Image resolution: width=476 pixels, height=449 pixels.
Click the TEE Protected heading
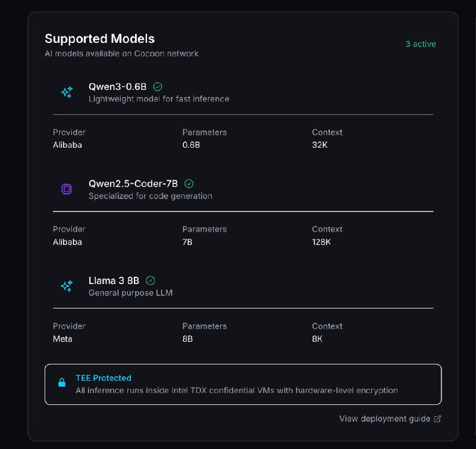tap(104, 378)
